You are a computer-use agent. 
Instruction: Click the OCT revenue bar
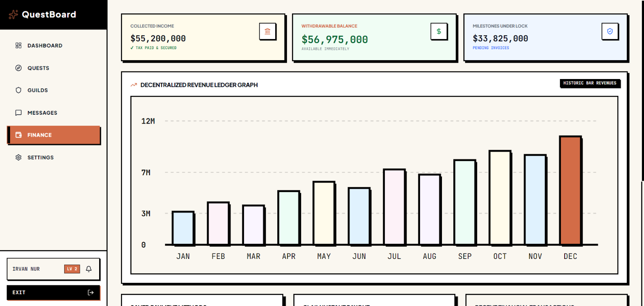point(500,198)
